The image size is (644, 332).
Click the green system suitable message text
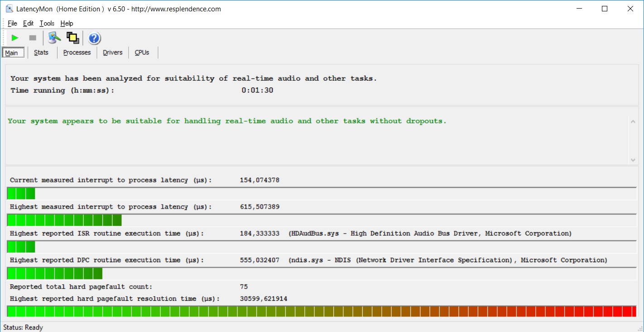pyautogui.click(x=227, y=121)
